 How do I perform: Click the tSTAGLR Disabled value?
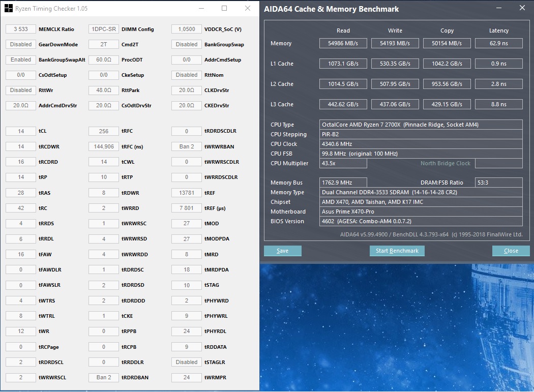point(187,362)
